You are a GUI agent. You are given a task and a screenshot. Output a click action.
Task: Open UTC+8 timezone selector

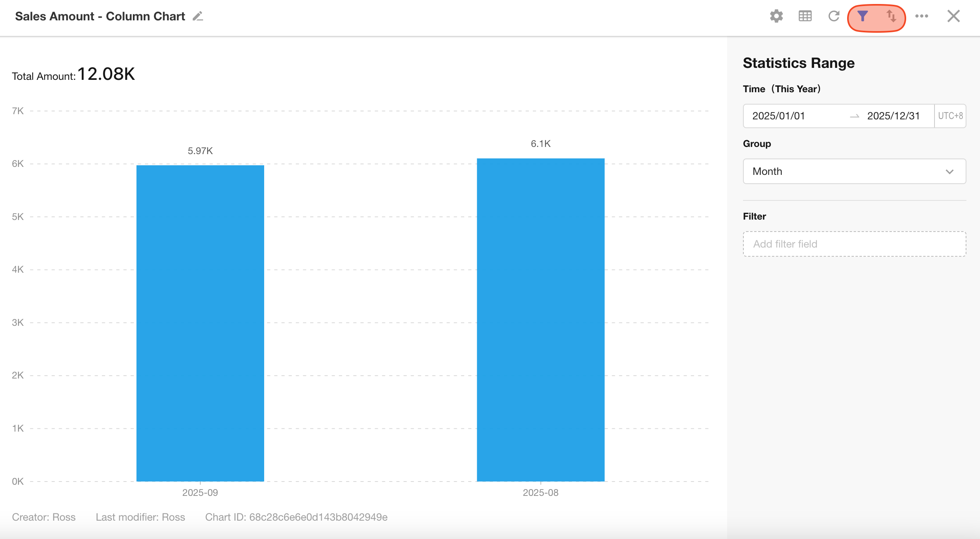950,116
